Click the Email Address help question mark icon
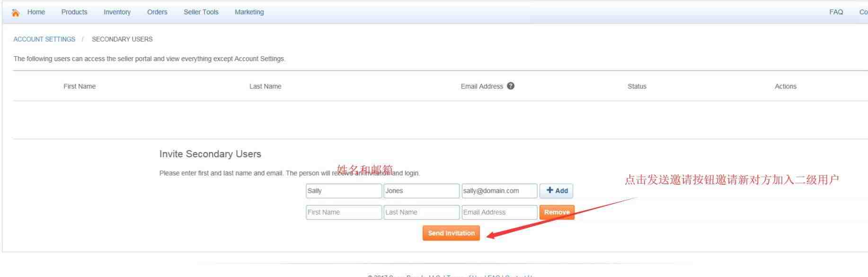Viewport: 868px width, 277px height. (511, 86)
